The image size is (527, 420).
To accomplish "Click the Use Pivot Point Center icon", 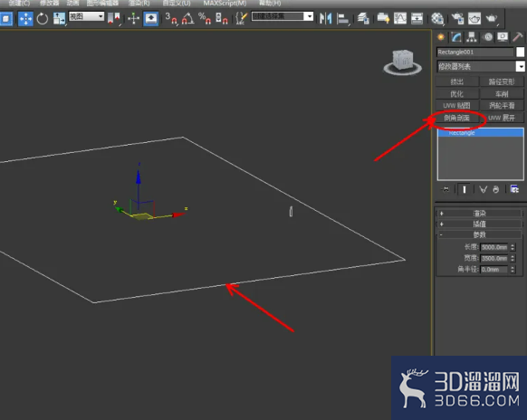I will pos(113,18).
